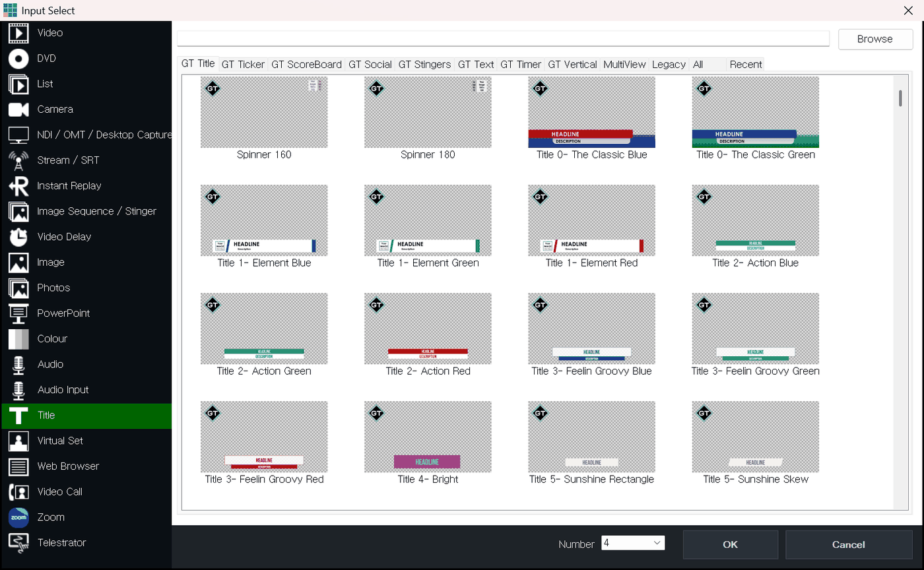Select the Stream / SRT antenna icon
The width and height of the screenshot is (924, 570).
(18, 160)
